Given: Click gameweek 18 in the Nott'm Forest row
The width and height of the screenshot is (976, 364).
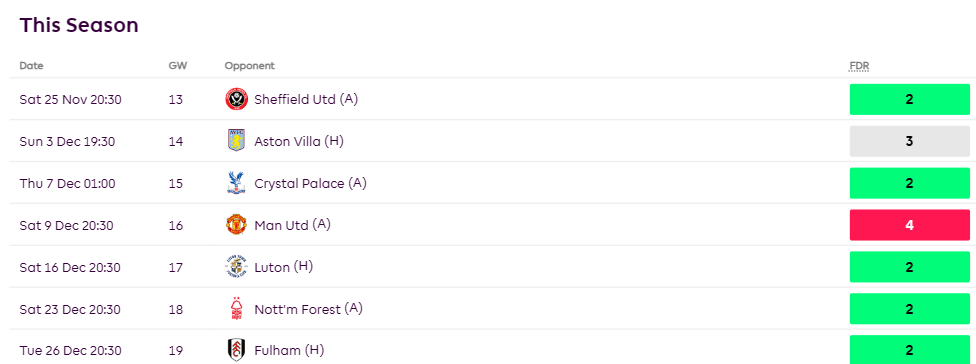Looking at the screenshot, I should point(176,309).
